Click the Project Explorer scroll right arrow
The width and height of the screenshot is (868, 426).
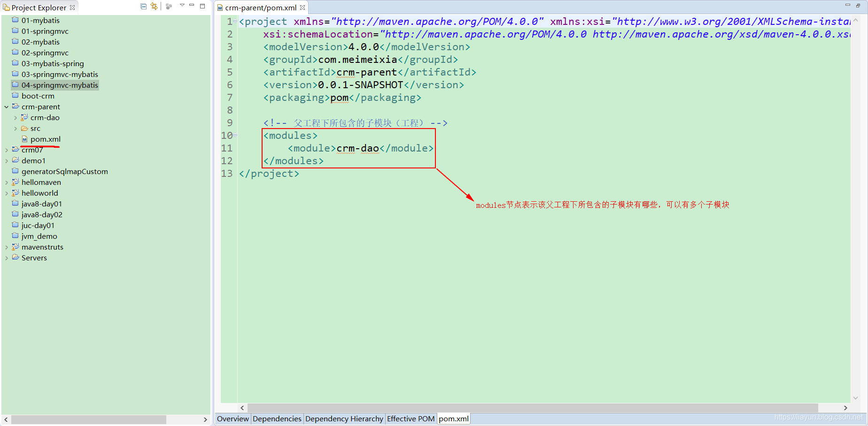[205, 419]
